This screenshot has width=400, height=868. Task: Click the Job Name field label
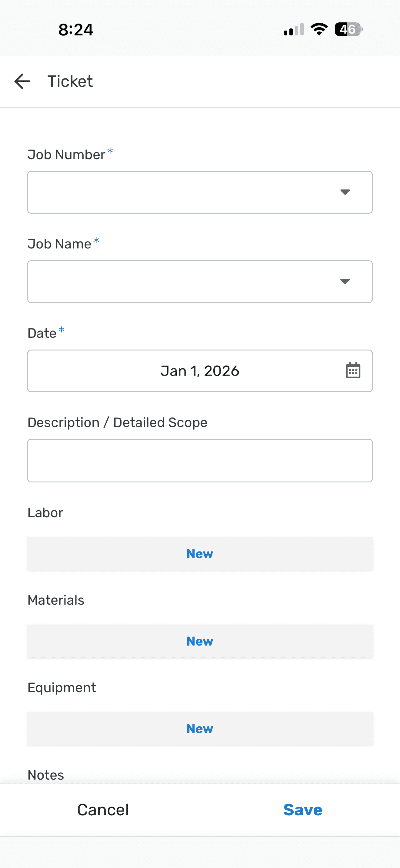(x=59, y=244)
